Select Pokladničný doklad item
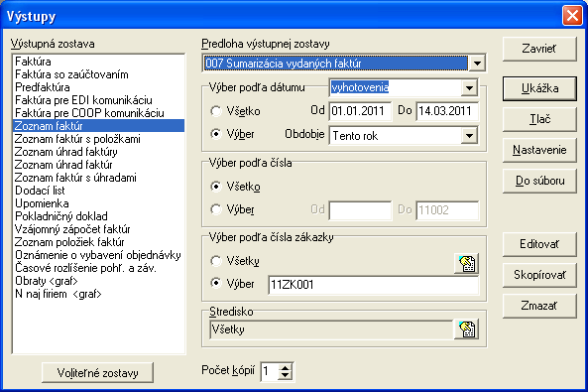 click(98, 216)
